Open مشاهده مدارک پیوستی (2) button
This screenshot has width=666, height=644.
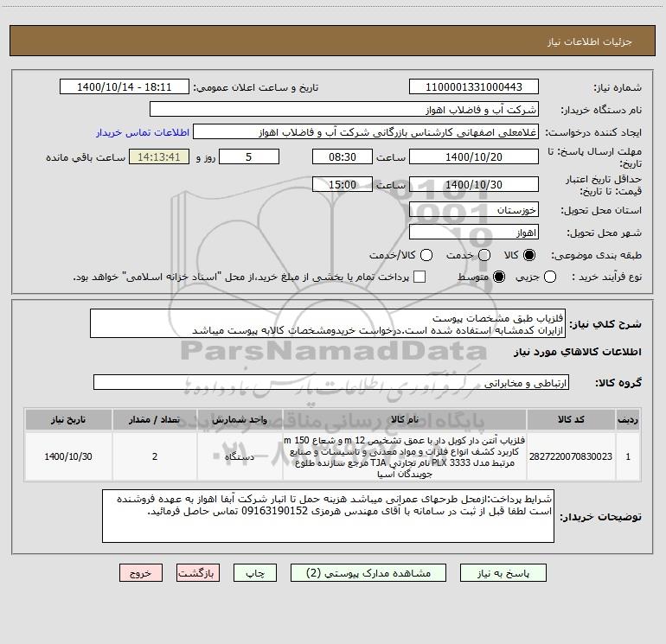click(368, 572)
